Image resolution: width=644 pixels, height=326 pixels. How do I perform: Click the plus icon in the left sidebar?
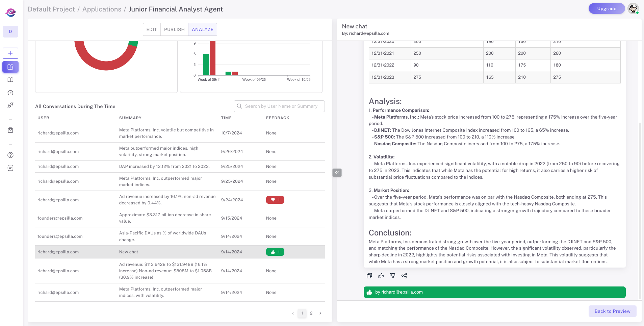coord(10,53)
